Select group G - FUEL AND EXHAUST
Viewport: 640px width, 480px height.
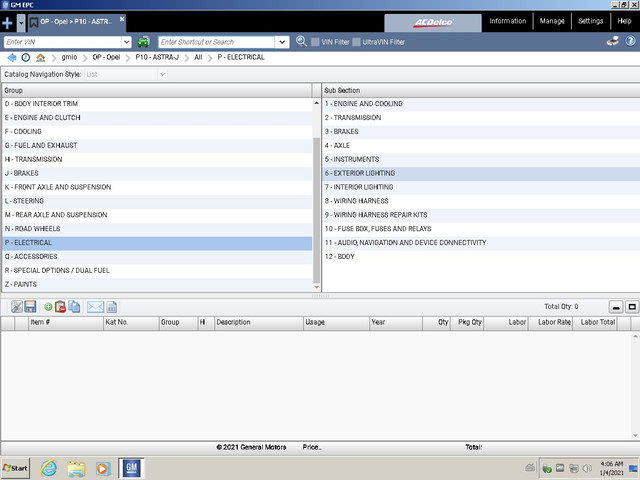(x=157, y=145)
